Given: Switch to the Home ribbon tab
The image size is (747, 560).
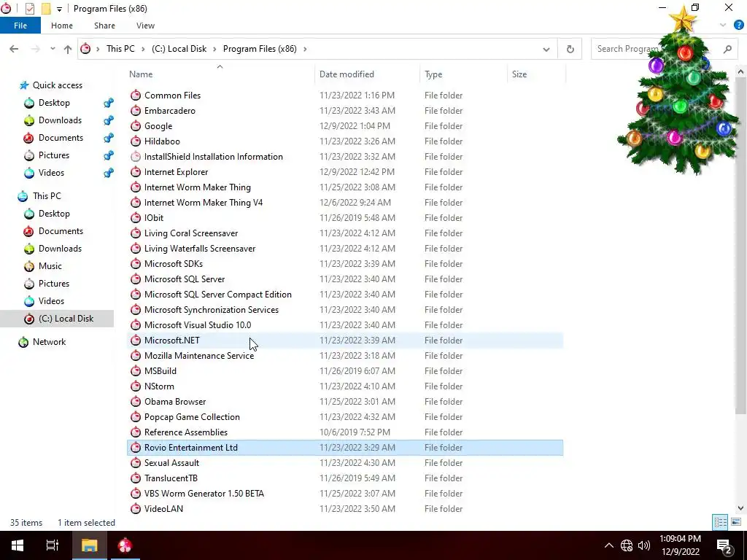Looking at the screenshot, I should pyautogui.click(x=62, y=26).
